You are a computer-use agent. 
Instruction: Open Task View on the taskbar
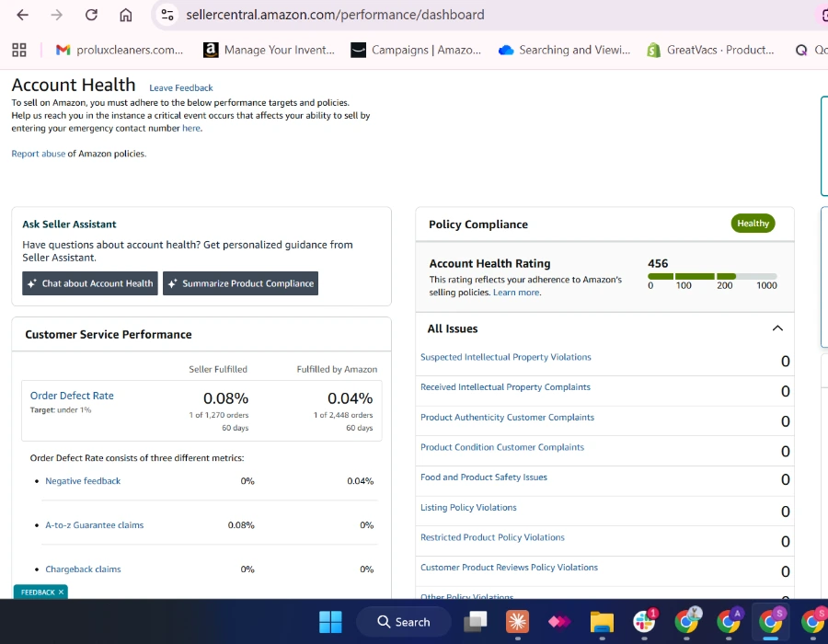(x=476, y=622)
